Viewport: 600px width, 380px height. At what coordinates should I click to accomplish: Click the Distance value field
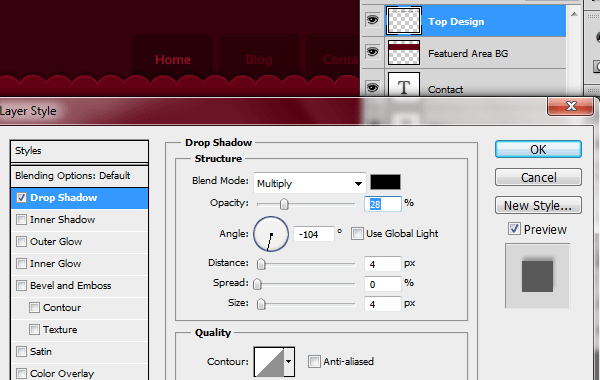[383, 264]
